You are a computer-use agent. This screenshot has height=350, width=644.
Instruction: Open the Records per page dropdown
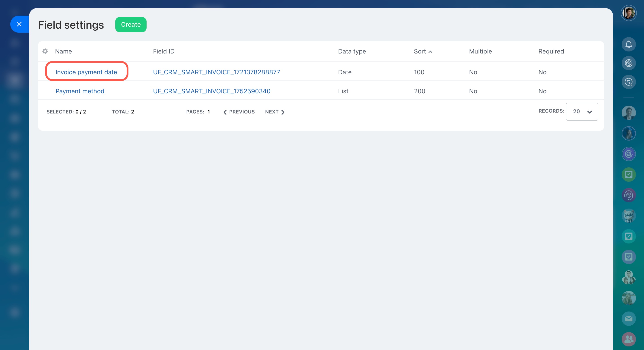point(582,112)
